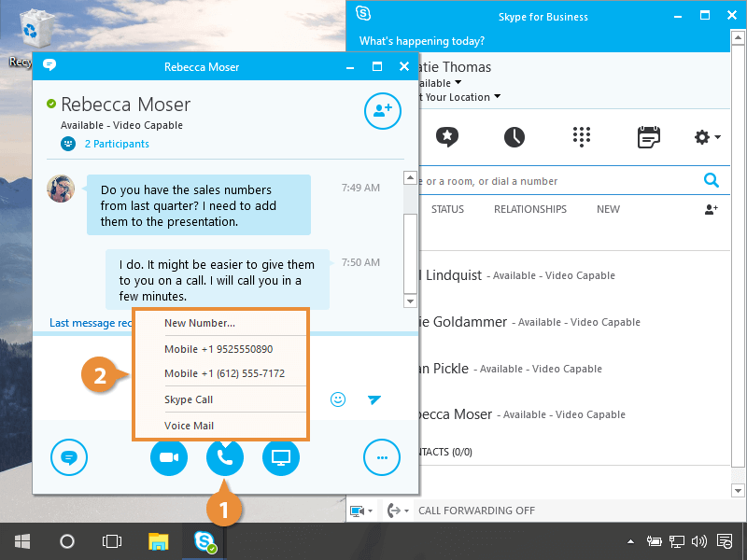Open the conversation history clock tab
Viewport: 747px width, 560px height.
click(x=514, y=137)
